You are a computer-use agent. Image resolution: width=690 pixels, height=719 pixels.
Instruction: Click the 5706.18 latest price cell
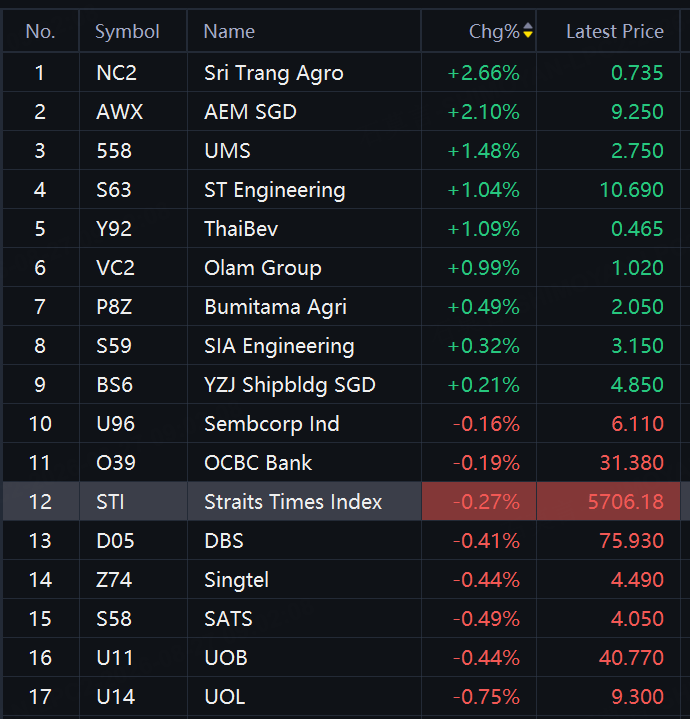click(x=608, y=501)
